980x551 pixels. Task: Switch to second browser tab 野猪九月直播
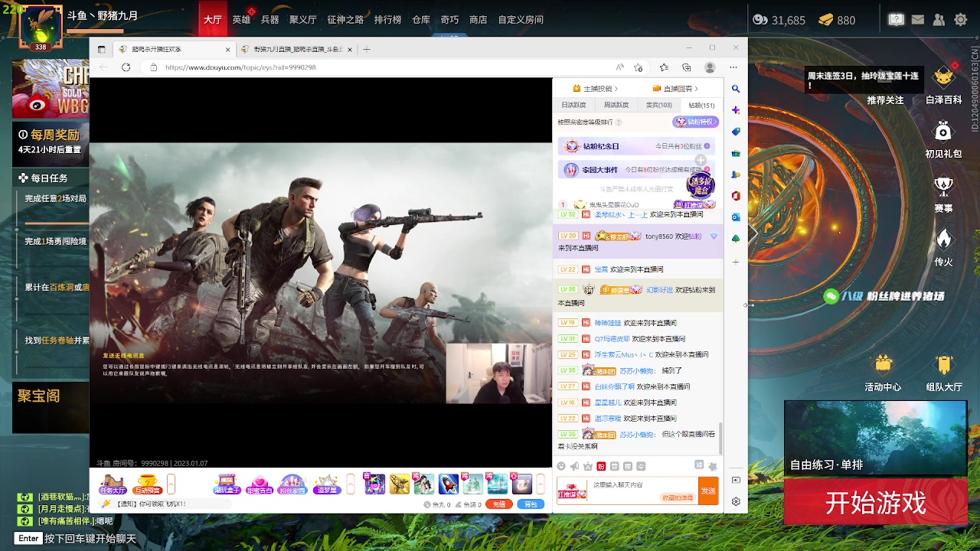point(297,49)
